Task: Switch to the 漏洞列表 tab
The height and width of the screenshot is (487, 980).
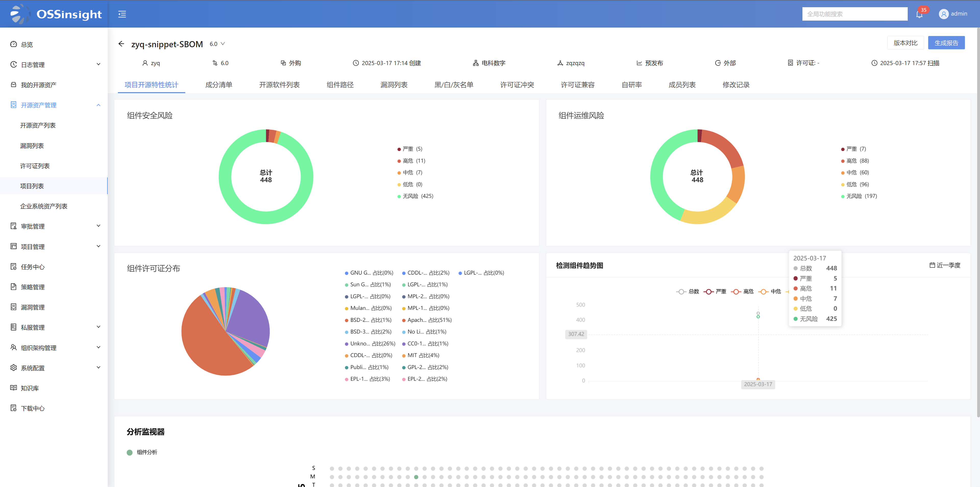Action: (x=394, y=85)
